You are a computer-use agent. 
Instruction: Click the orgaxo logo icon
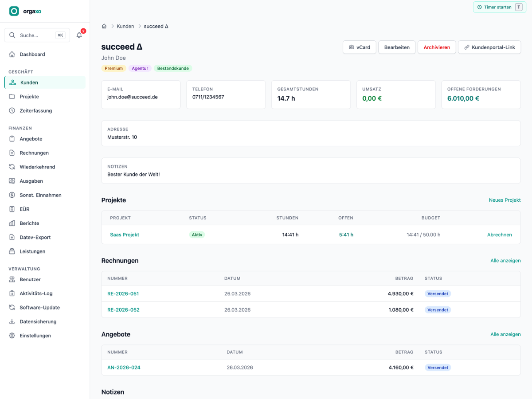[14, 11]
